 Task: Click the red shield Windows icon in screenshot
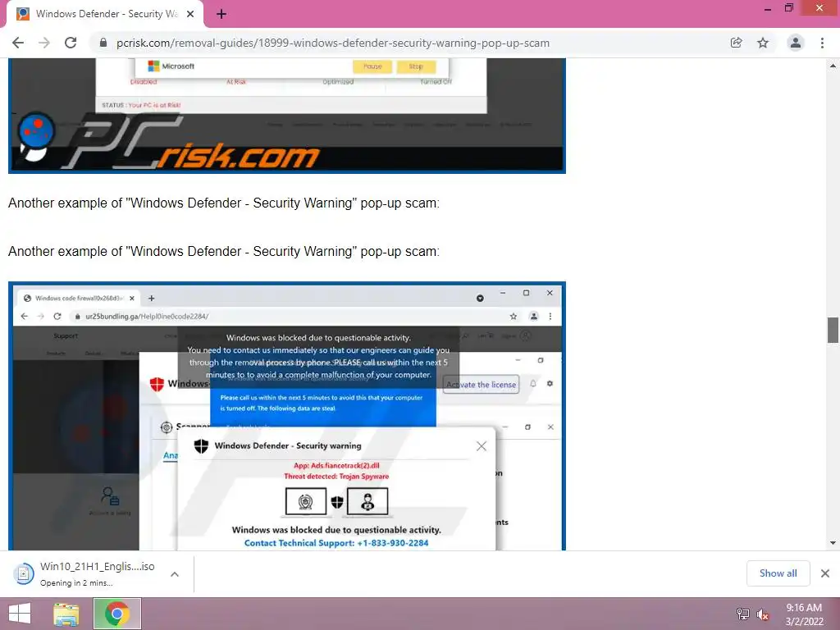(157, 384)
